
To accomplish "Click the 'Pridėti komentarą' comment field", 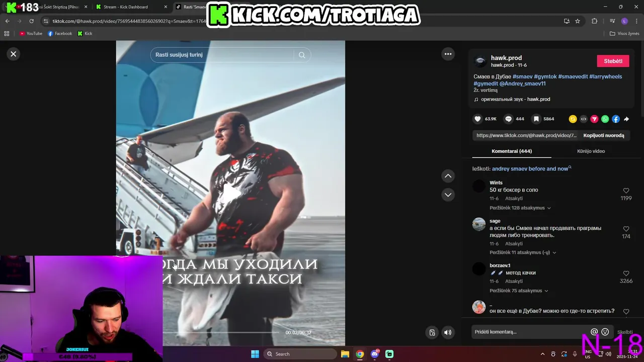I will click(x=528, y=332).
